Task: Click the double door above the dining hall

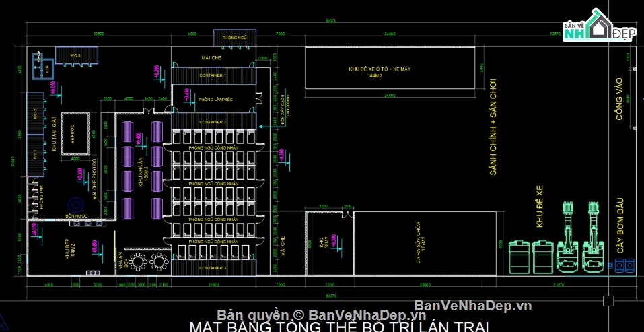Action: 148,111
